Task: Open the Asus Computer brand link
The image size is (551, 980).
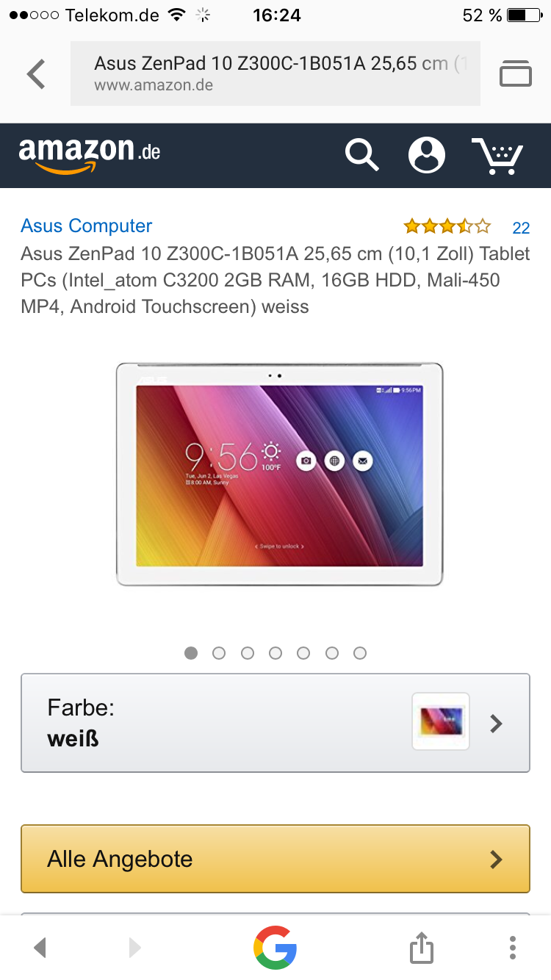Action: point(87,226)
